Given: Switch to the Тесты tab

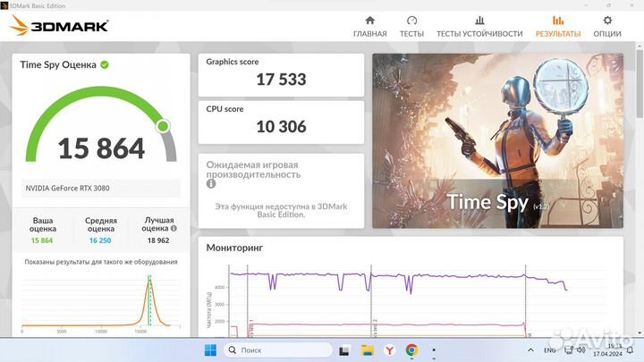Looking at the screenshot, I should pyautogui.click(x=411, y=27).
